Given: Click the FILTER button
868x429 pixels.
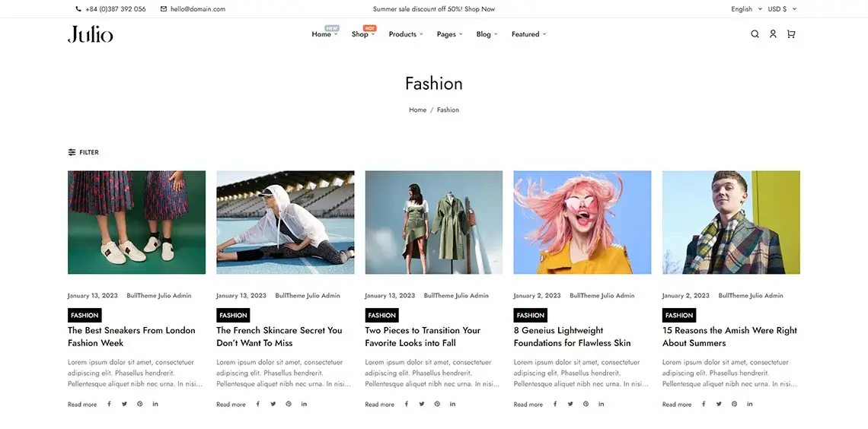Looking at the screenshot, I should point(84,152).
